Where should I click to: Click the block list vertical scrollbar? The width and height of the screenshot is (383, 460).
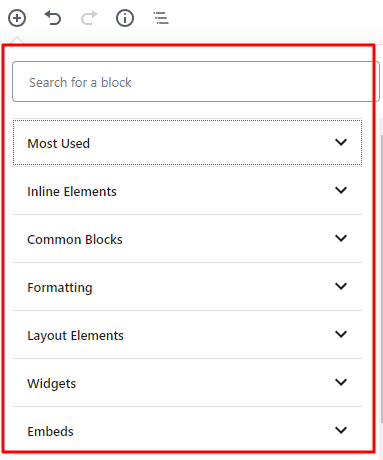click(x=381, y=278)
